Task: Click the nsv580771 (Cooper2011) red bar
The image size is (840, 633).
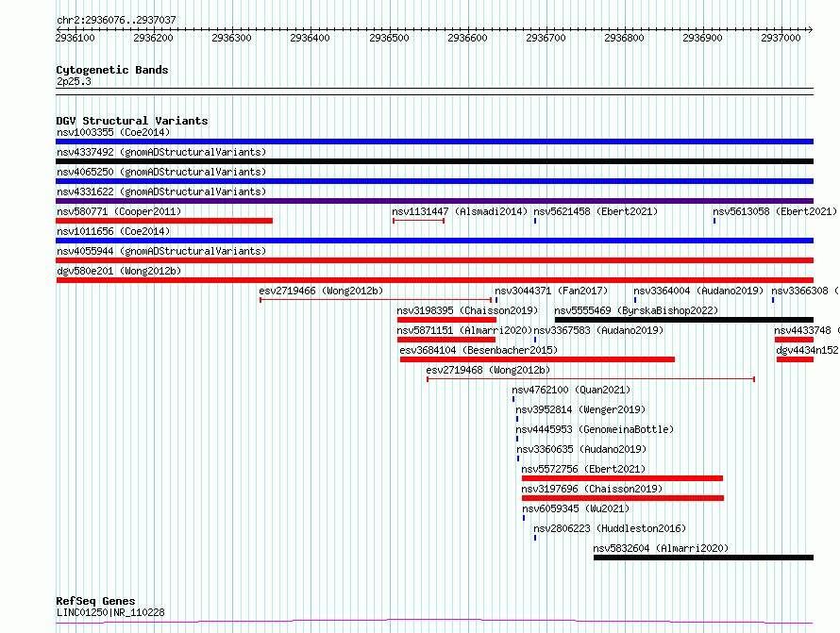Action: point(164,221)
